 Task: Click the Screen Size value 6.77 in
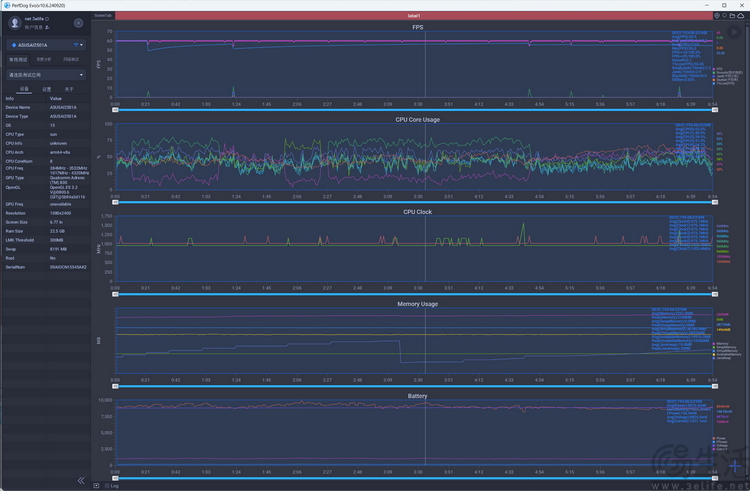pyautogui.click(x=56, y=222)
